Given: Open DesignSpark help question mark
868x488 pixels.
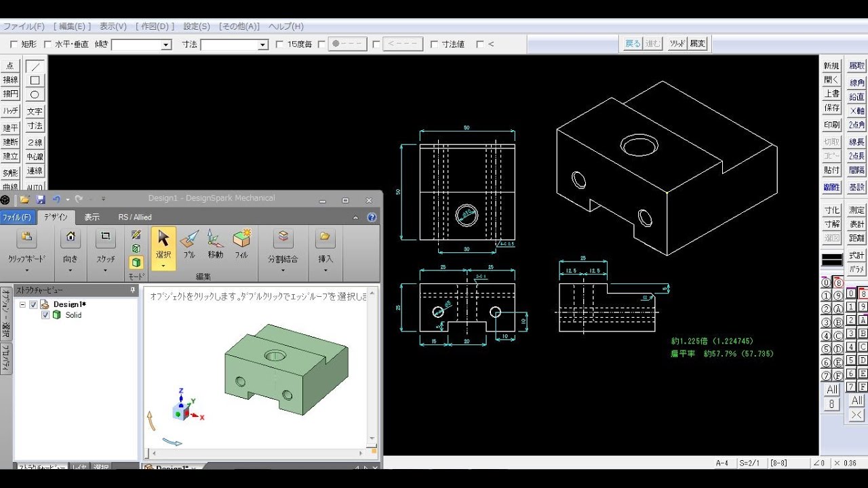Looking at the screenshot, I should pos(372,218).
